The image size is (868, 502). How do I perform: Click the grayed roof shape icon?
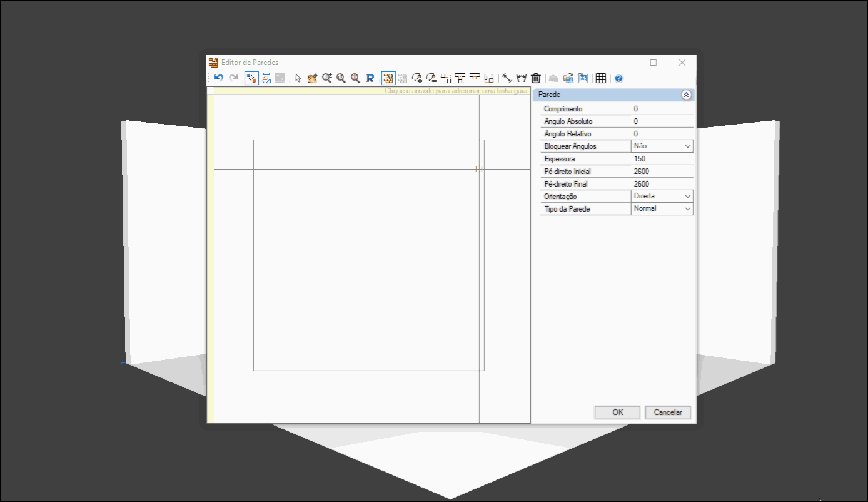553,78
